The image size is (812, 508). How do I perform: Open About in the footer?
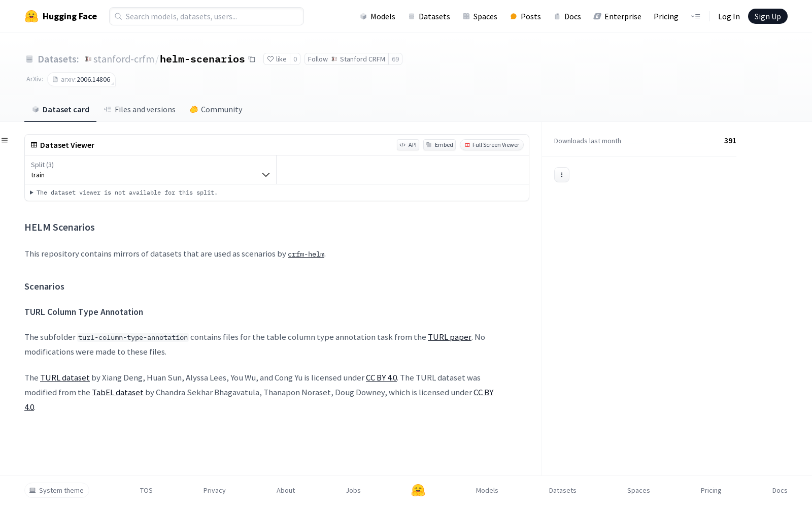point(286,490)
